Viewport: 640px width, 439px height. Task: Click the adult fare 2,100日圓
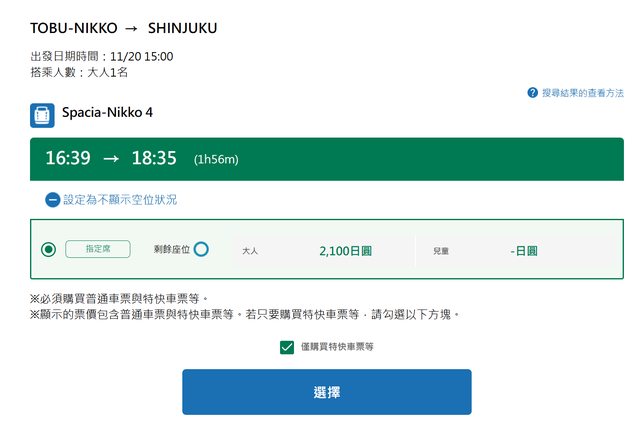point(345,250)
